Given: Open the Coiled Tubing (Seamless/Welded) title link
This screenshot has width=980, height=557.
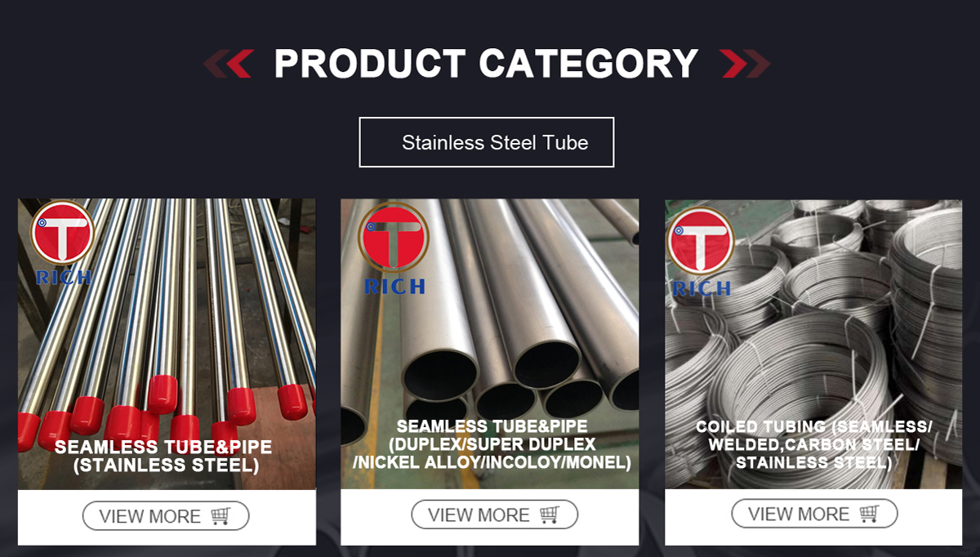Looking at the screenshot, I should click(813, 444).
